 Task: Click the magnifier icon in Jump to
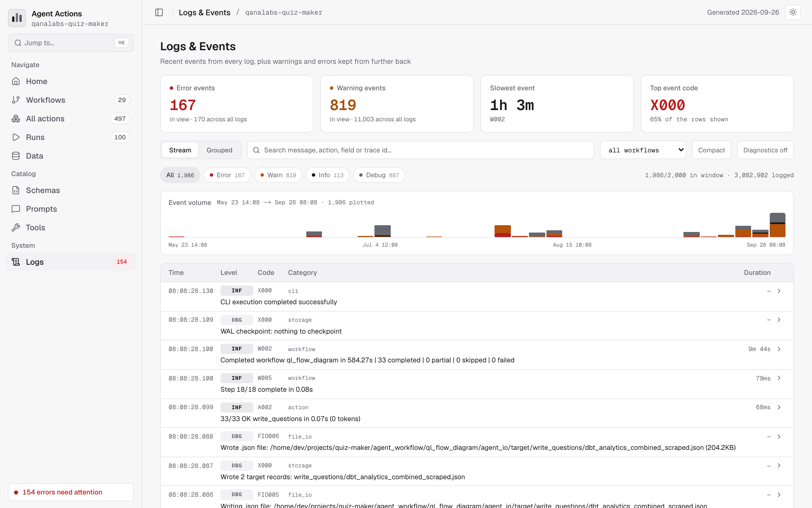pos(18,43)
